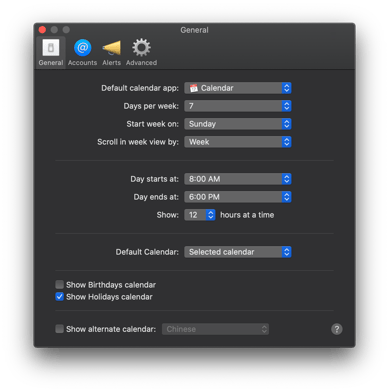Open the Start week on dropdown

point(238,124)
